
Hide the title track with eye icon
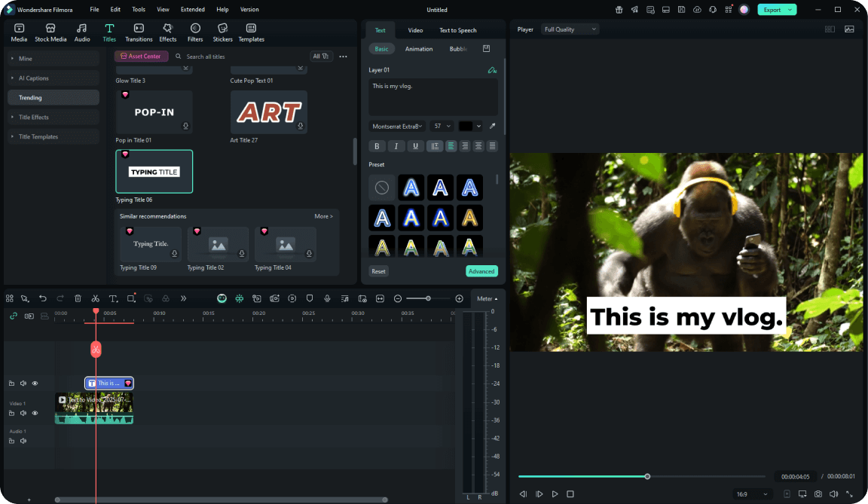35,383
